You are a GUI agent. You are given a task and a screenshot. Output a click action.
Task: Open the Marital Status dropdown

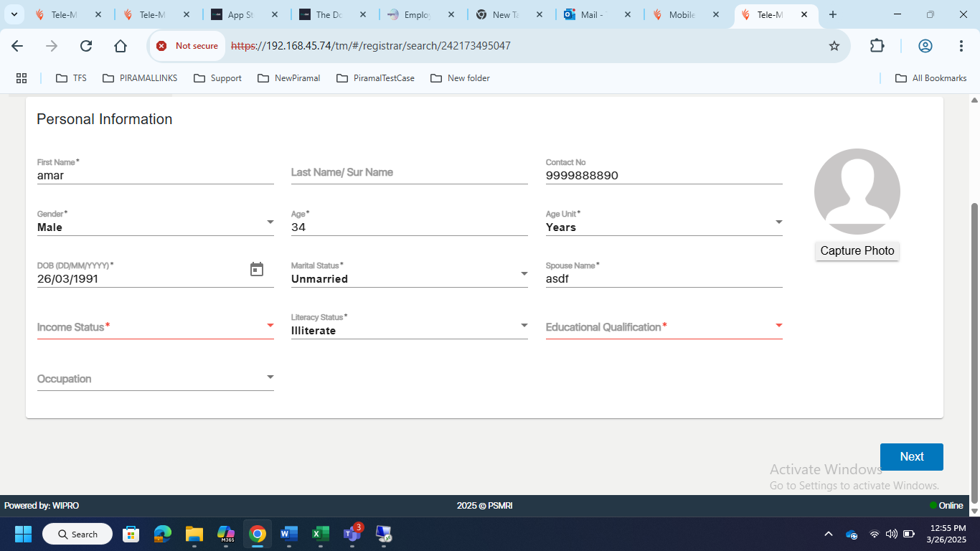pos(409,278)
